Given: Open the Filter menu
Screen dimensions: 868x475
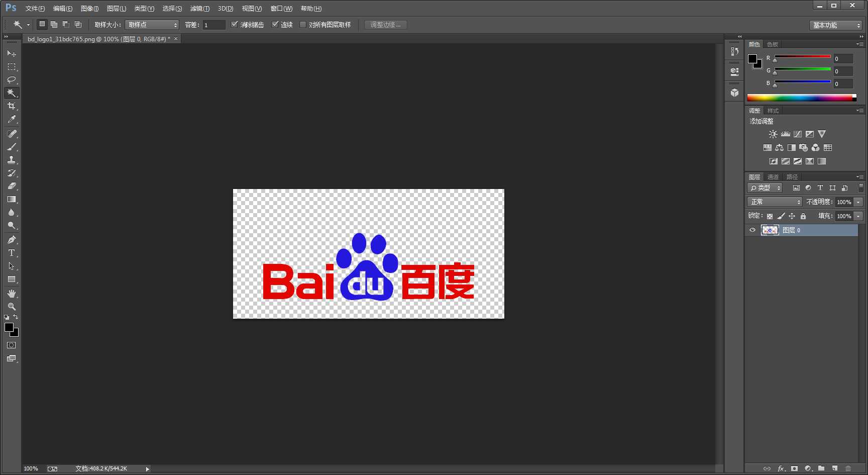Looking at the screenshot, I should pyautogui.click(x=200, y=9).
